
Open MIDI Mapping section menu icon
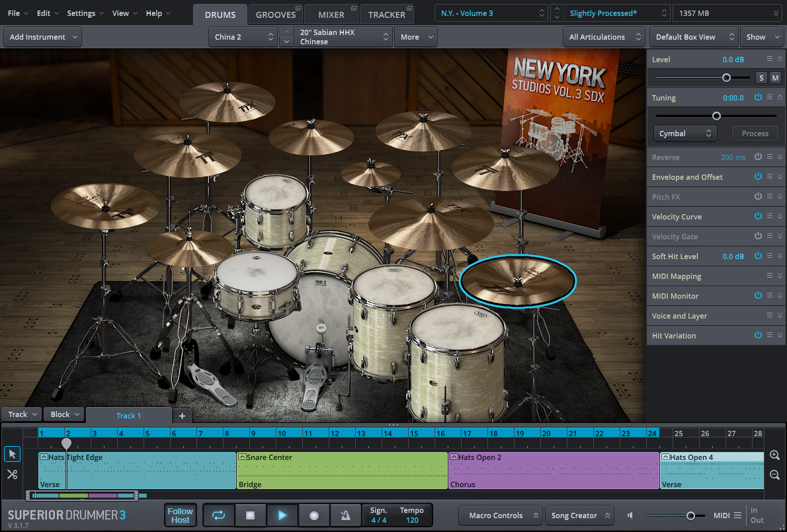[x=769, y=276]
